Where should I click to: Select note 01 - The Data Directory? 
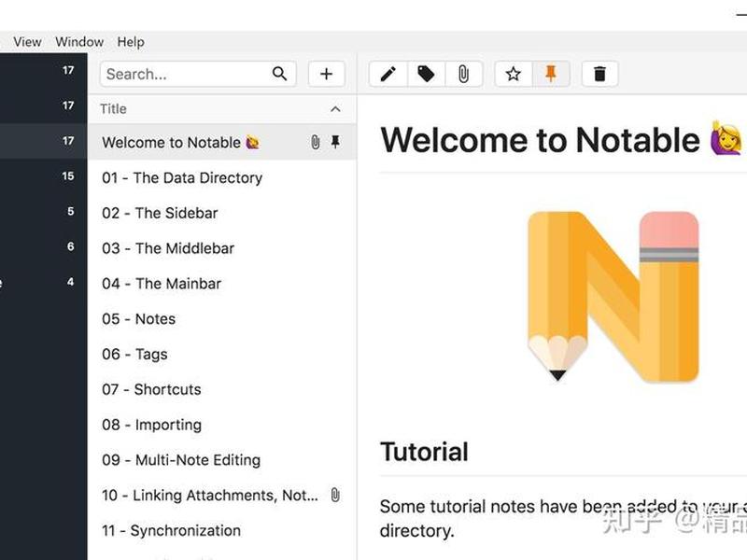(x=222, y=177)
